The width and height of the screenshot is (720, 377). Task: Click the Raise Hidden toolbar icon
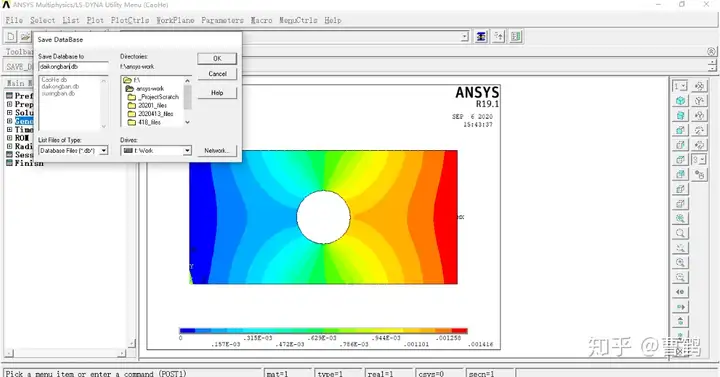click(x=481, y=36)
